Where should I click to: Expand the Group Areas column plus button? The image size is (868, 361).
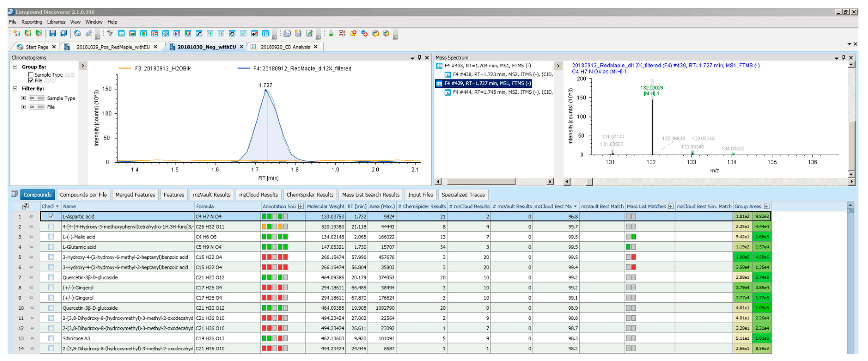tap(767, 206)
